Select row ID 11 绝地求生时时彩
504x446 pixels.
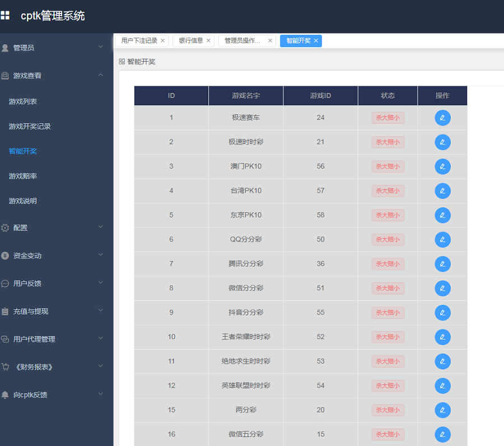point(245,361)
